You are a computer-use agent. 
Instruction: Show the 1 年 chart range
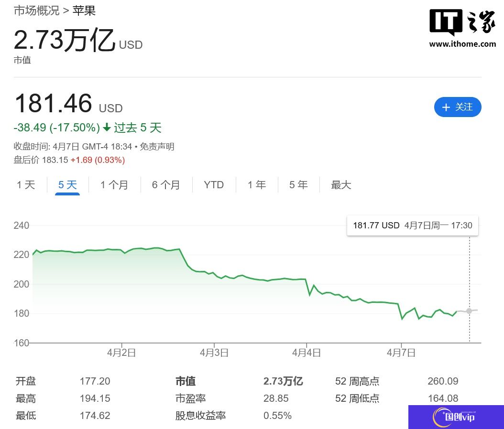point(256,185)
